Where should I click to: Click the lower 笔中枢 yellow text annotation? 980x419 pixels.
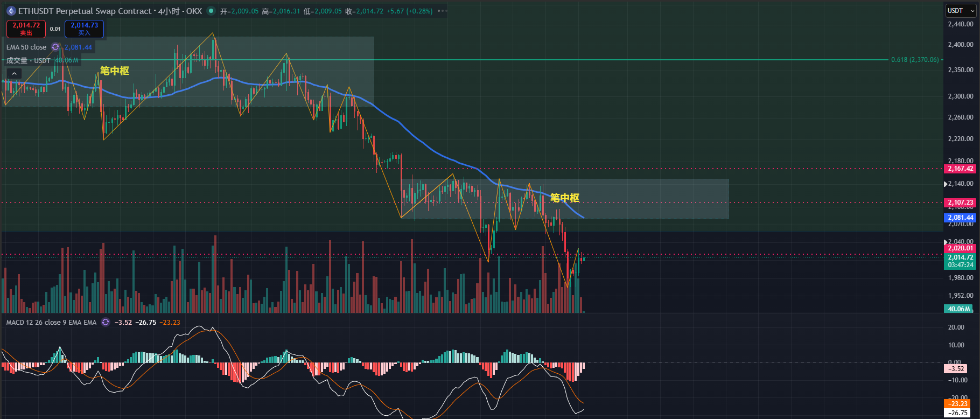(565, 198)
